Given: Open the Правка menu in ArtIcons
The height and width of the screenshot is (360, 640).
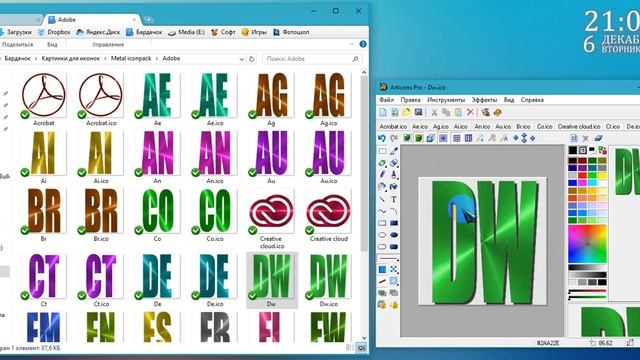Looking at the screenshot, I should (x=410, y=100).
